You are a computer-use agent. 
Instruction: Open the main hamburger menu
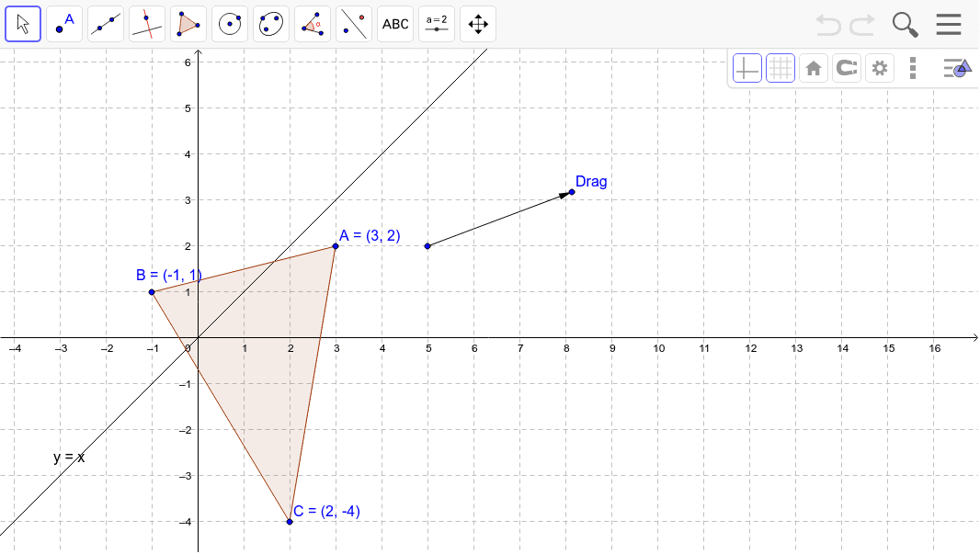(948, 24)
